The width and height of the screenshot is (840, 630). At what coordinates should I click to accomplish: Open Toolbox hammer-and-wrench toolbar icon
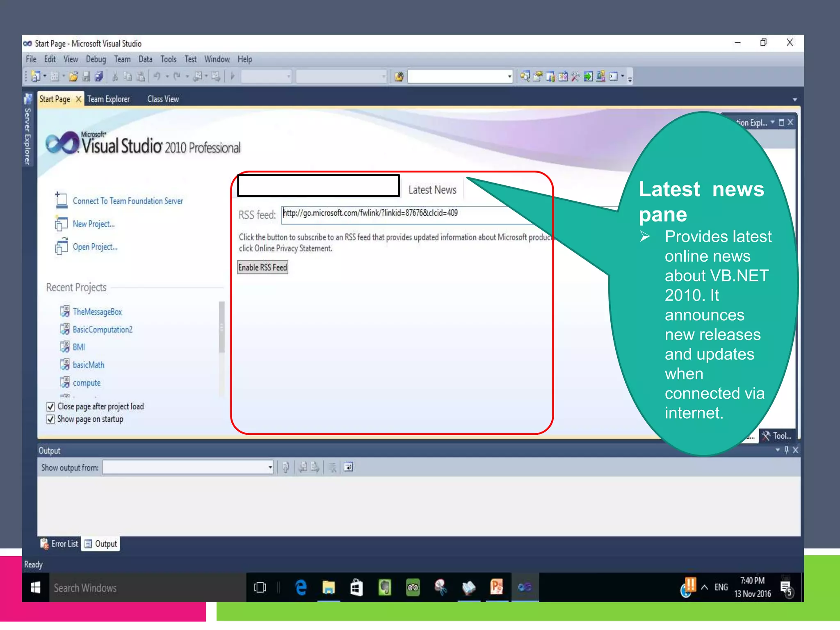pos(575,76)
